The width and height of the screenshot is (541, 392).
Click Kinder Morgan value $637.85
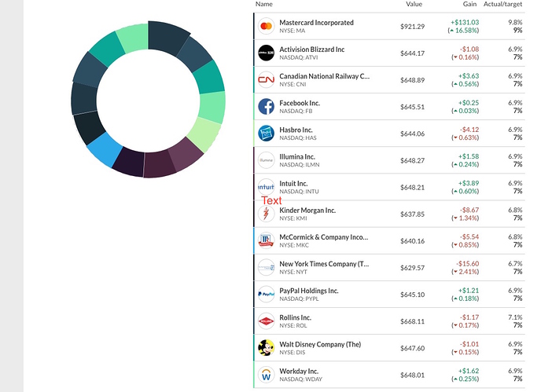412,214
